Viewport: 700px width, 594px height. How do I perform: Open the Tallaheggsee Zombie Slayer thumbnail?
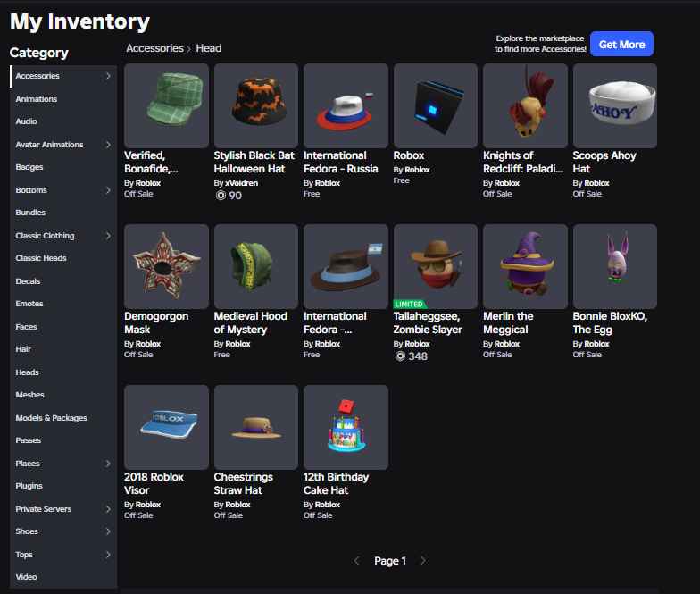click(x=436, y=266)
